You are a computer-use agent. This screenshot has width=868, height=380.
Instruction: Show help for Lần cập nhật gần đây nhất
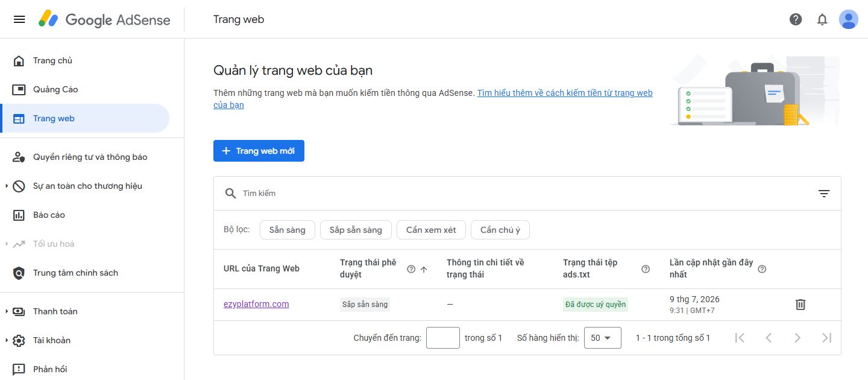pos(762,269)
